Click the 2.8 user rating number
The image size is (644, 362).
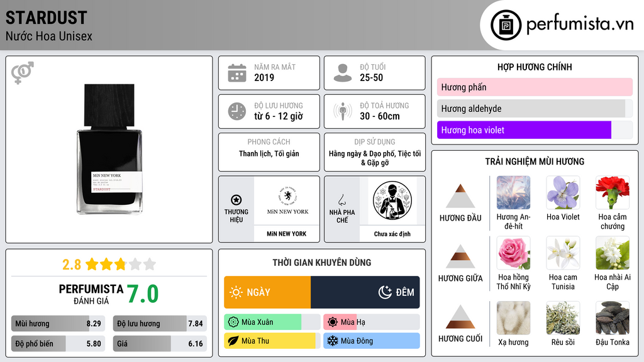point(72,265)
